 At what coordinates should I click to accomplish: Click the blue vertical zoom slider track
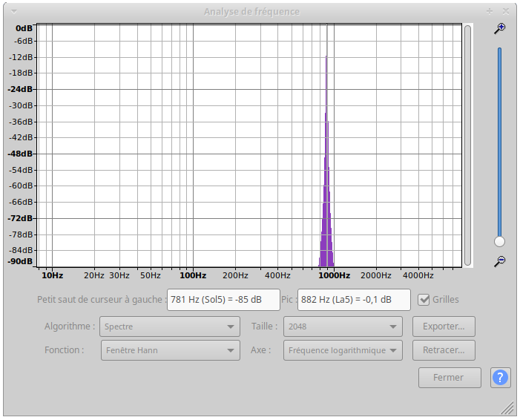tap(499, 142)
